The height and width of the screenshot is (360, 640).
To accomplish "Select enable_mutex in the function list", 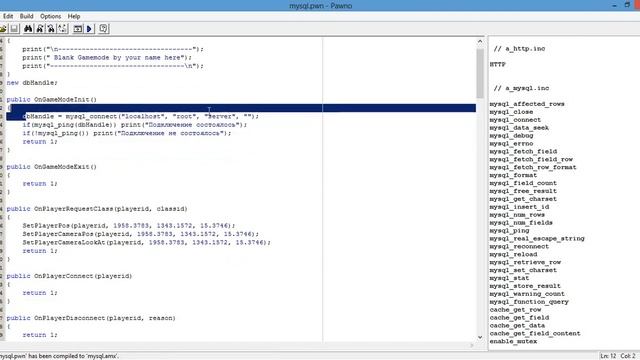I will pyautogui.click(x=513, y=341).
